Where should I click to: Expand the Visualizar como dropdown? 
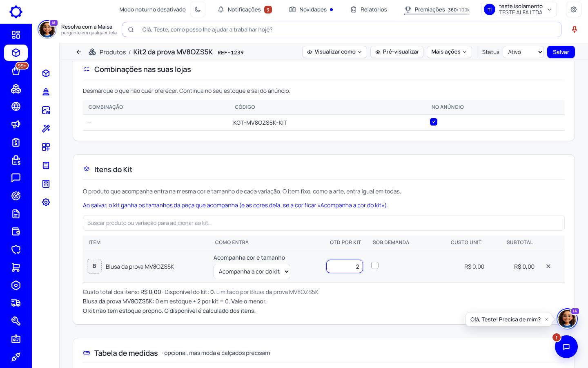pyautogui.click(x=334, y=52)
